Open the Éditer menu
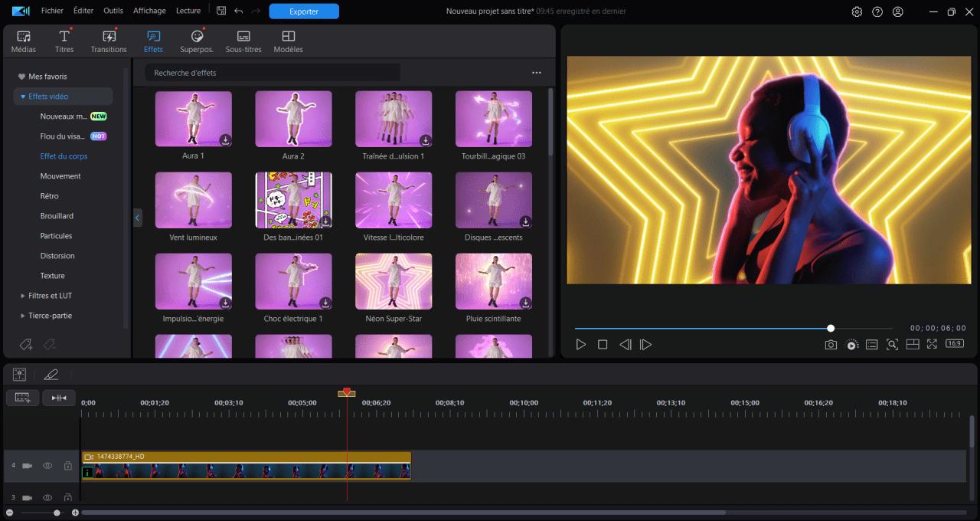Image resolution: width=980 pixels, height=521 pixels. [x=83, y=11]
